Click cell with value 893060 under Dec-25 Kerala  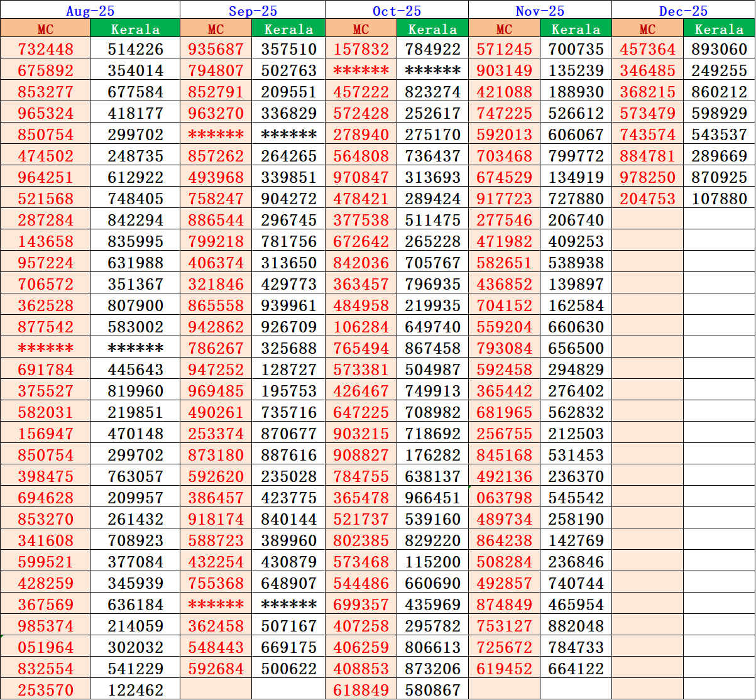[719, 50]
